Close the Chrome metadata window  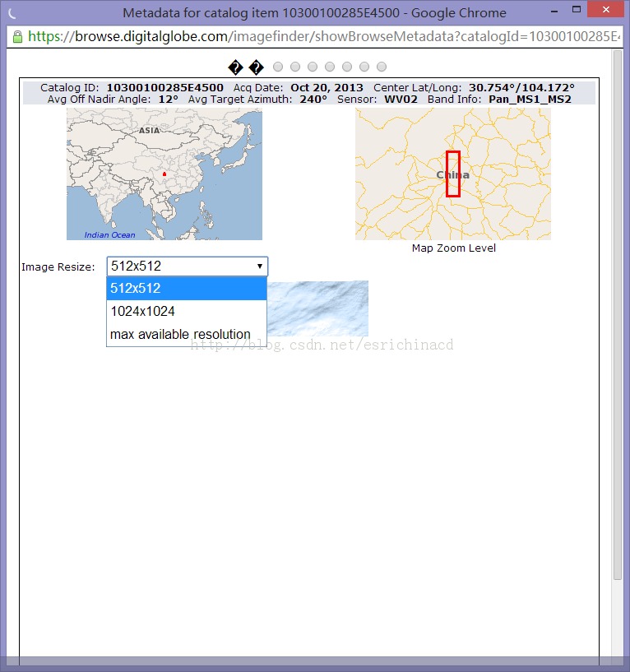tap(605, 9)
